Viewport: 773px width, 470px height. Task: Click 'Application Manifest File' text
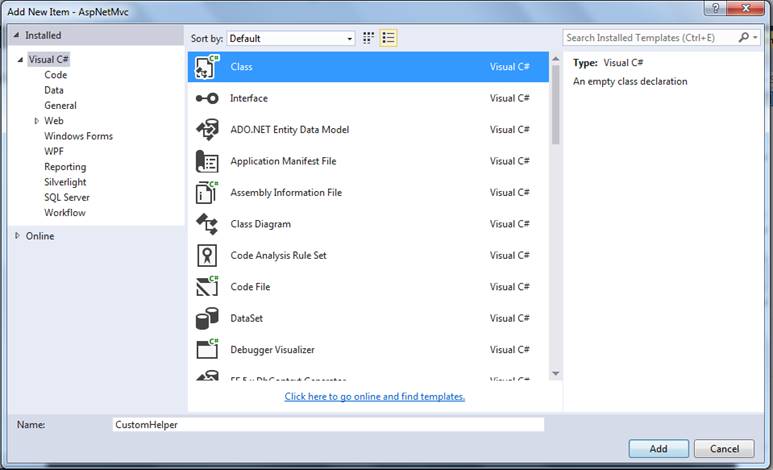(x=283, y=161)
